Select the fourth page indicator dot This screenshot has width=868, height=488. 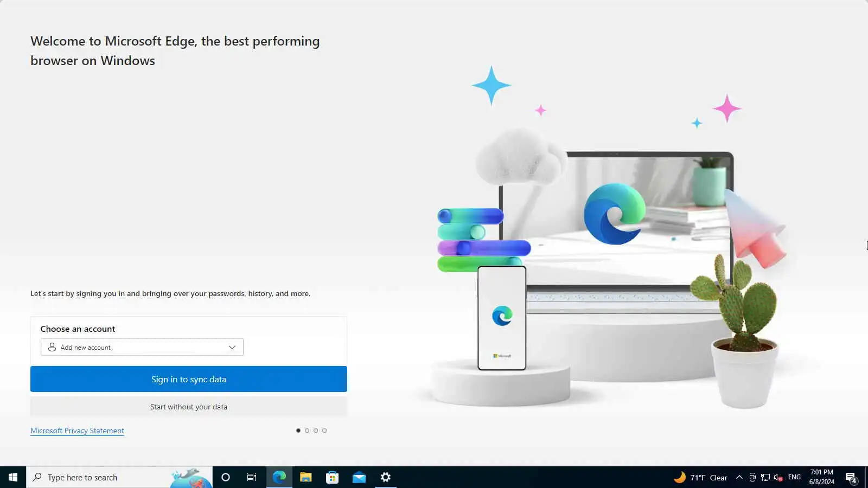(x=324, y=431)
